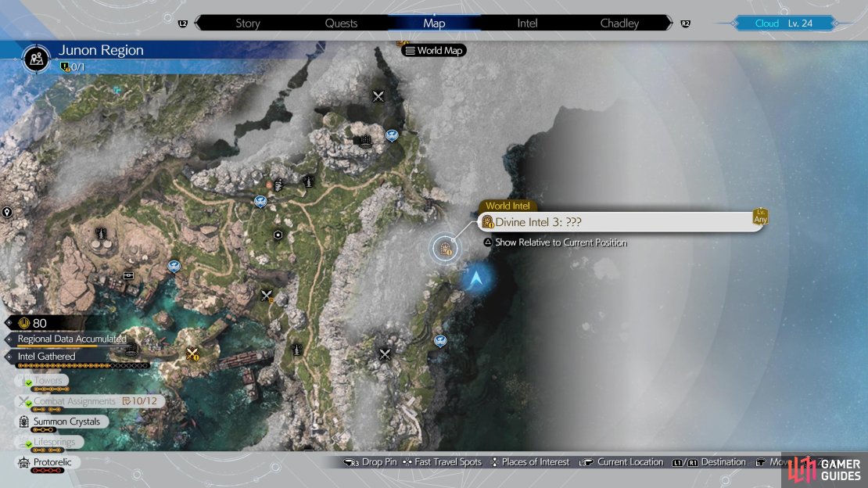Click the R2 next-tab indicator

point(685,23)
